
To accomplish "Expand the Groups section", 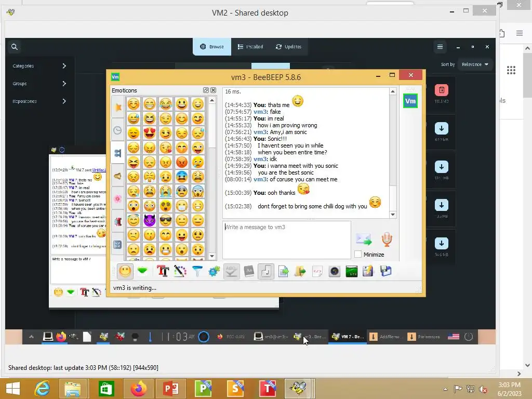I will (39, 84).
